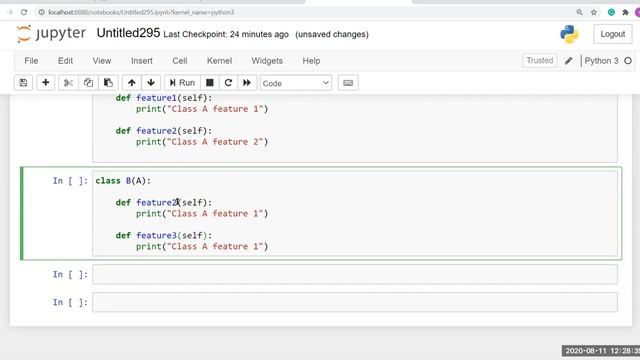
Task: Open the Edit menu
Action: 65,61
